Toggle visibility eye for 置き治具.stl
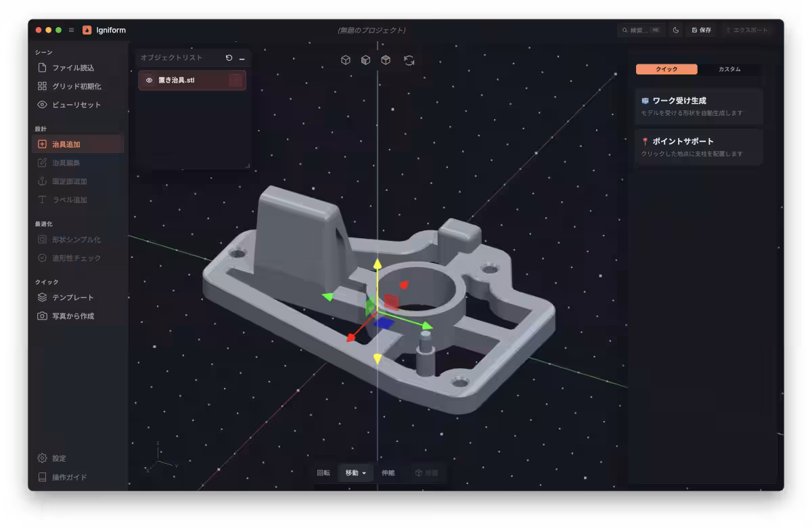The height and width of the screenshot is (528, 812). tap(150, 80)
